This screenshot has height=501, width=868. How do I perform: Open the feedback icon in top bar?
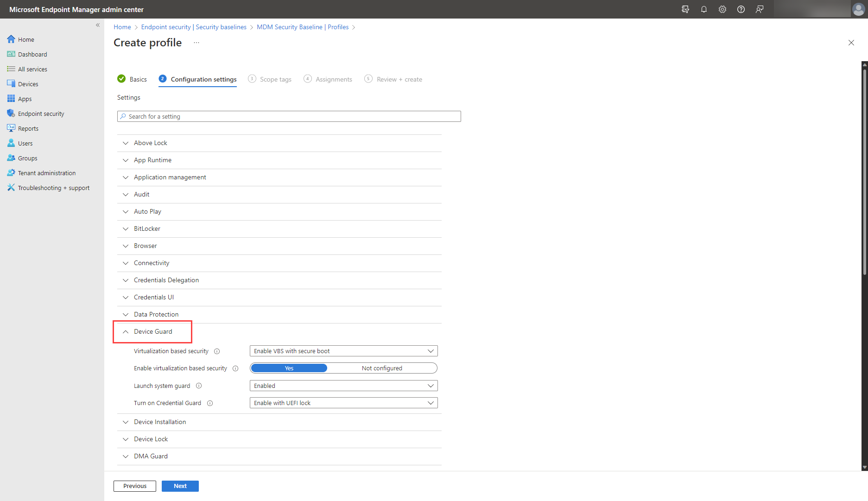click(760, 9)
